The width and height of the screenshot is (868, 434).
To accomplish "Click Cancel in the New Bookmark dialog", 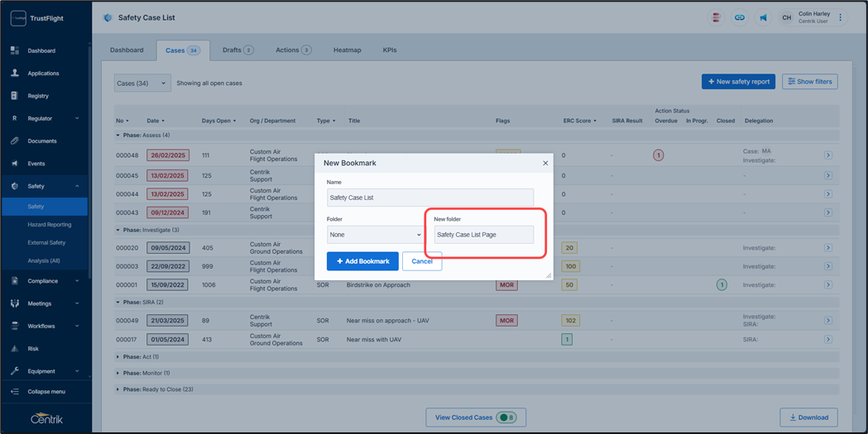I will 422,261.
